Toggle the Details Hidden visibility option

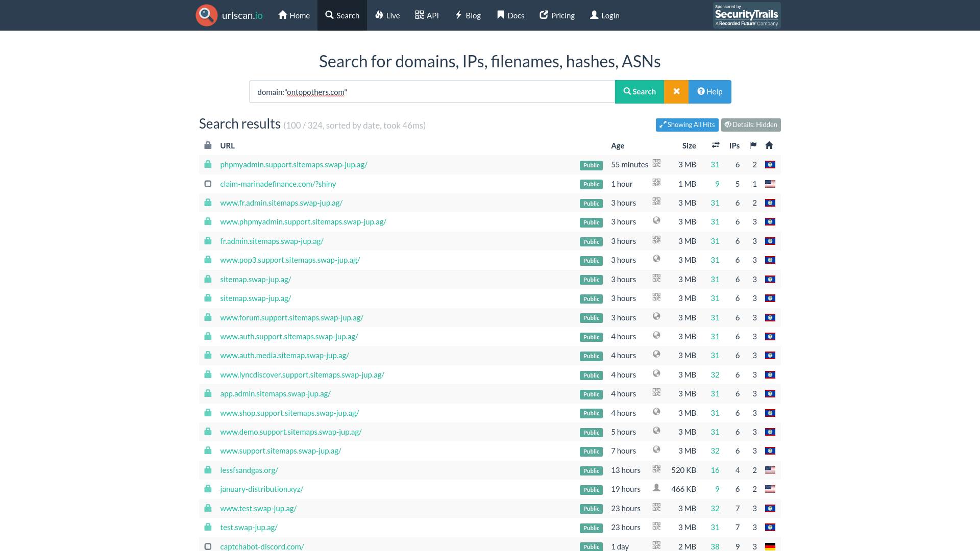[750, 124]
